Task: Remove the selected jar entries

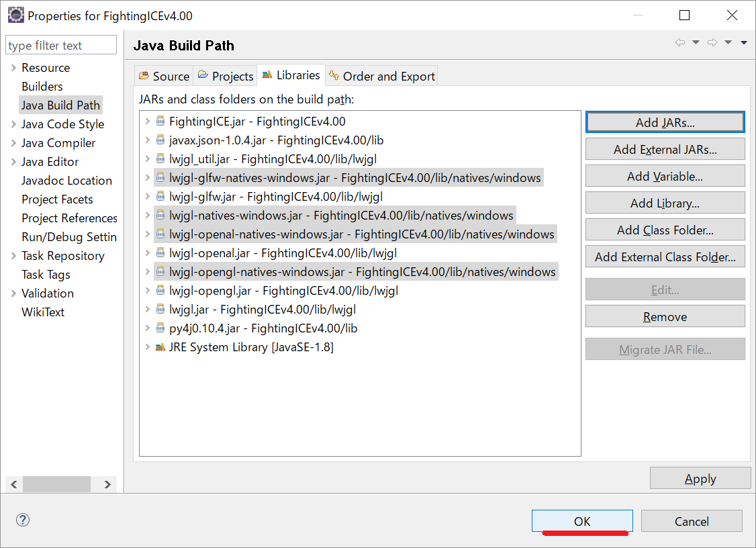Action: [665, 317]
